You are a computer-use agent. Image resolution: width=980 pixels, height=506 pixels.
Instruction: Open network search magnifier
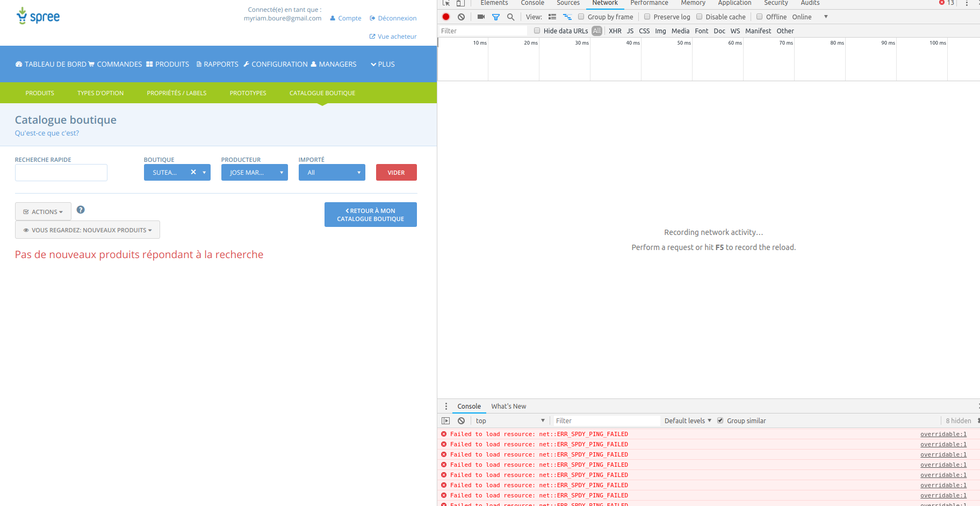(510, 17)
